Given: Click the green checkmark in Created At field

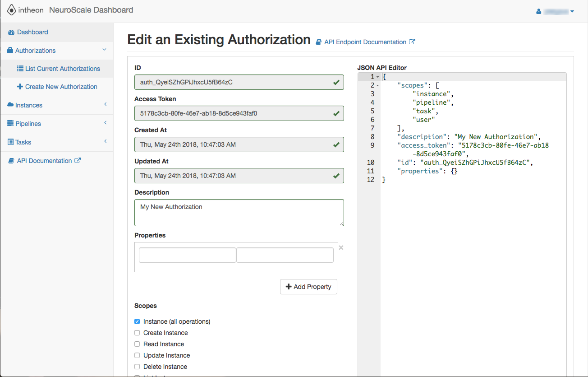Looking at the screenshot, I should 336,144.
